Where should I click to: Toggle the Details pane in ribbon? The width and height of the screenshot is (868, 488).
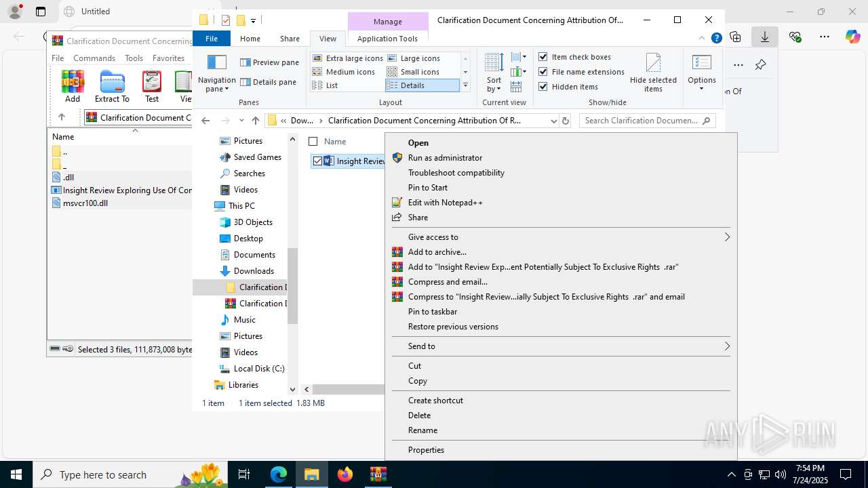268,82
